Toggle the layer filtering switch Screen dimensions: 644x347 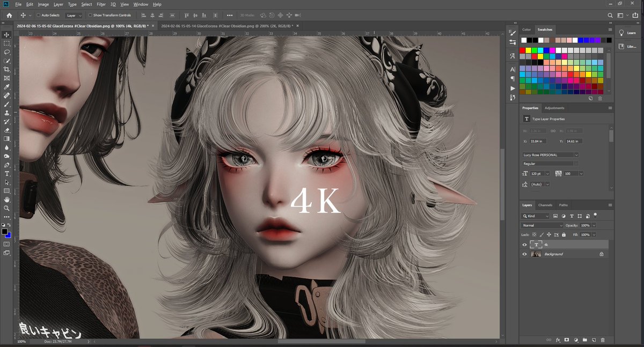595,215
